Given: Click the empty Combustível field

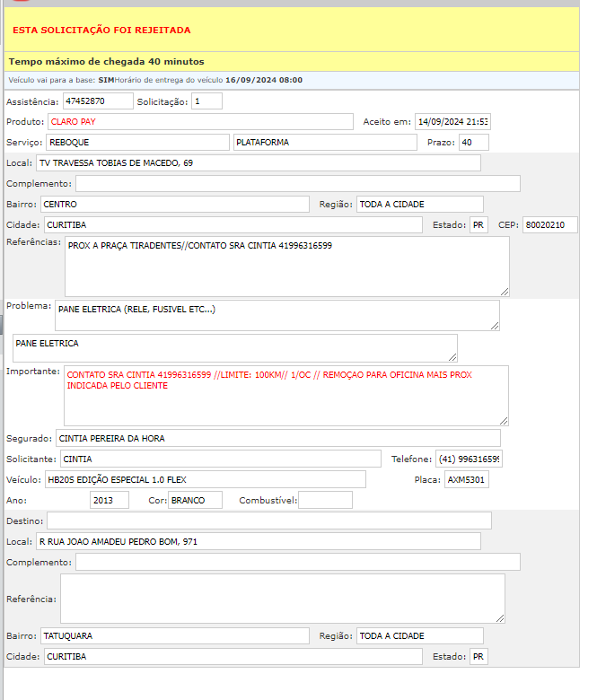Looking at the screenshot, I should click(325, 500).
